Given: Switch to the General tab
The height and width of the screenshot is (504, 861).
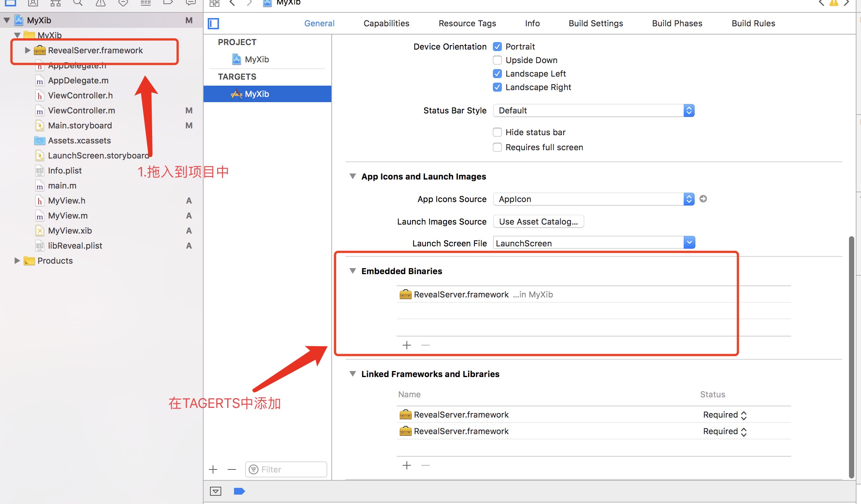Looking at the screenshot, I should [319, 23].
